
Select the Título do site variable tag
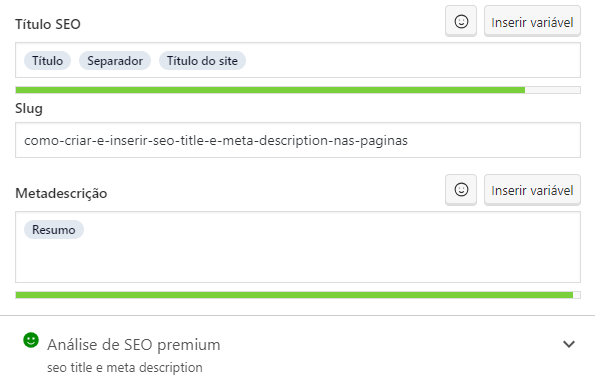point(202,61)
